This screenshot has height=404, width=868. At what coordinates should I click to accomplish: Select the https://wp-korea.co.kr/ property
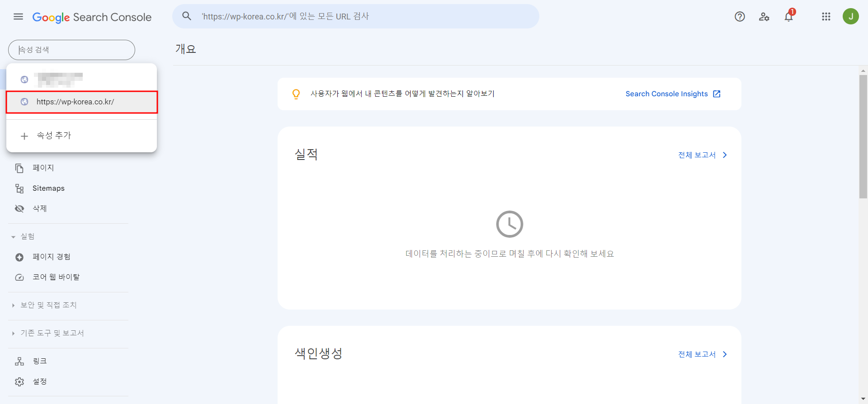[x=82, y=102]
